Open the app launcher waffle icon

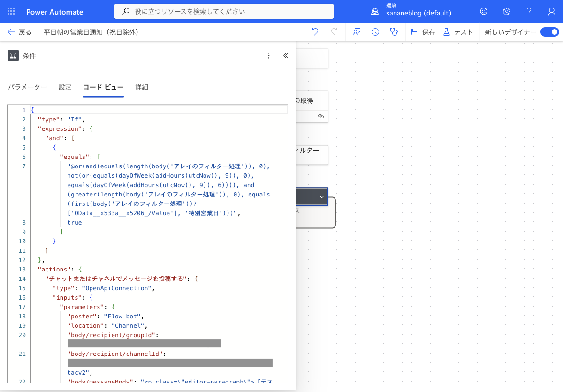coord(11,11)
